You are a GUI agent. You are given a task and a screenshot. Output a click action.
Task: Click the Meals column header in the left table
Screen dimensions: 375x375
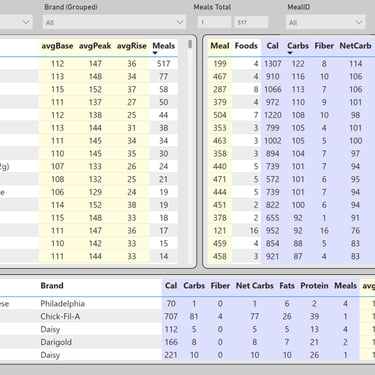pos(164,46)
